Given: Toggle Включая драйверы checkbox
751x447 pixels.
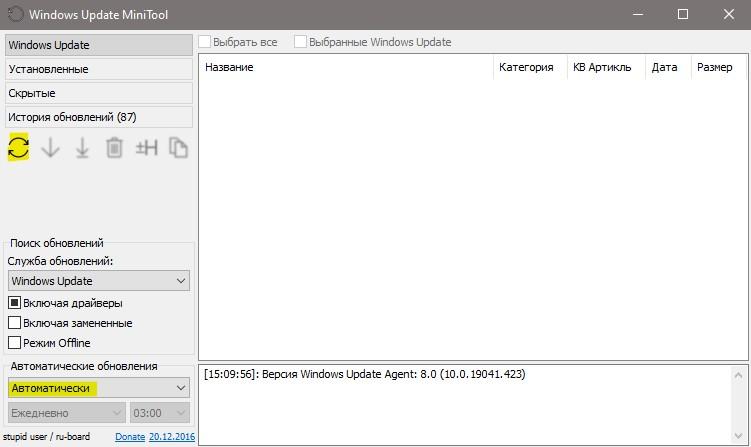Looking at the screenshot, I should tap(14, 303).
